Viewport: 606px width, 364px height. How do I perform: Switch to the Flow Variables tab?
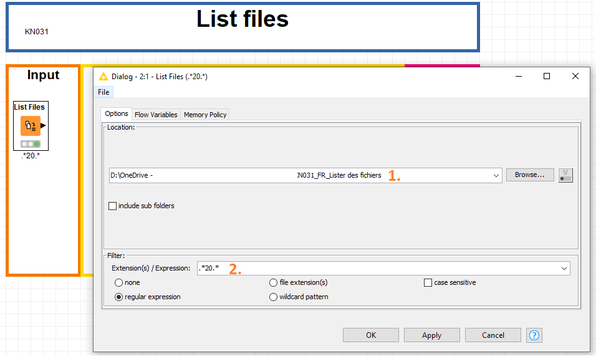tap(156, 115)
